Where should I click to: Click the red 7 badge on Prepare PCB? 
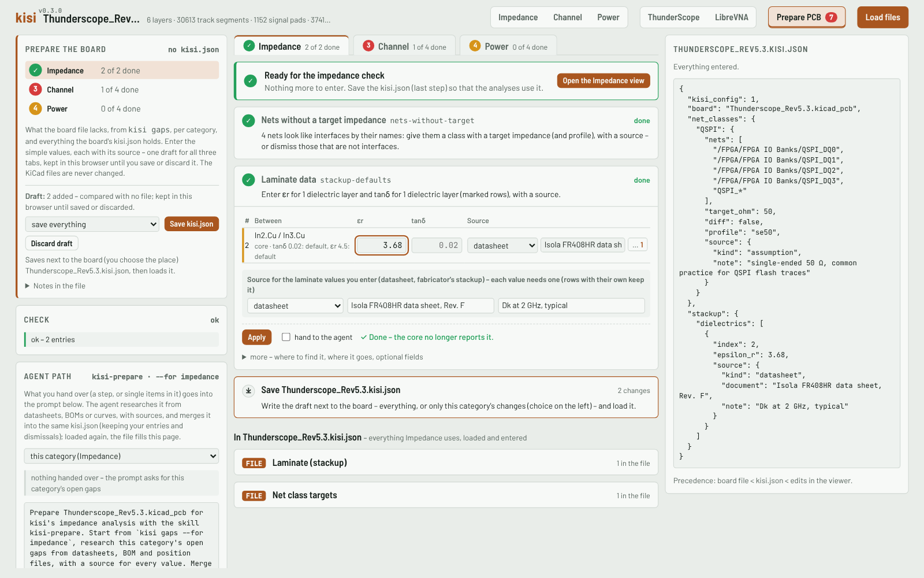coord(831,17)
